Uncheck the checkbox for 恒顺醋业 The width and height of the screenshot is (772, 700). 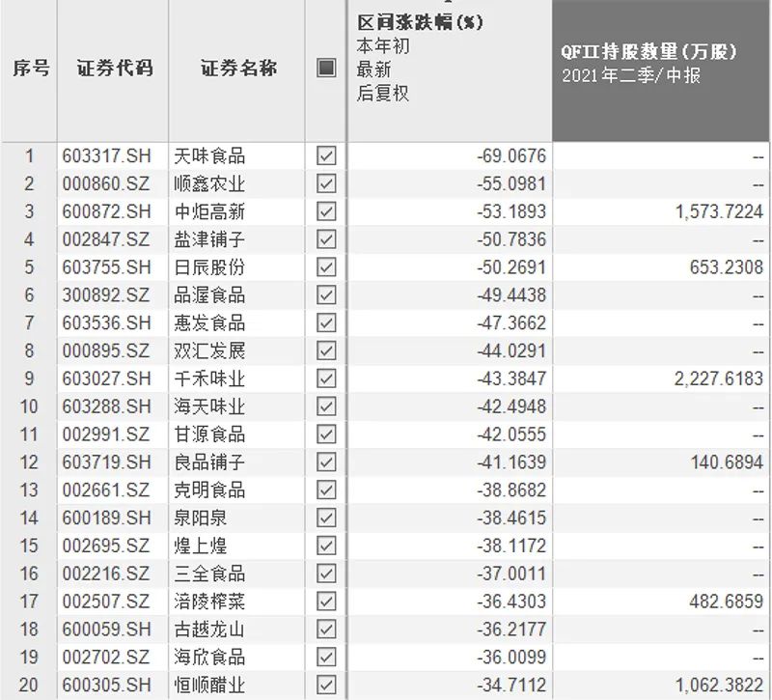[x=326, y=685]
